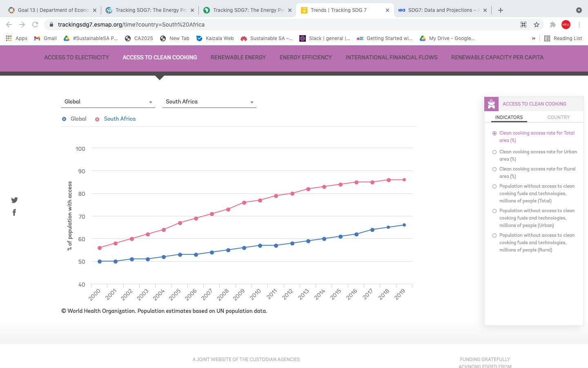Bookmark page with star icon
588x368 pixels.
click(x=537, y=25)
